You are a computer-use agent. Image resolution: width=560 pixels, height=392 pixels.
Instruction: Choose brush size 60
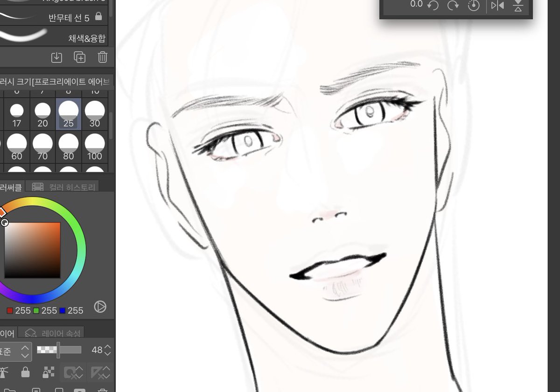[x=17, y=147]
